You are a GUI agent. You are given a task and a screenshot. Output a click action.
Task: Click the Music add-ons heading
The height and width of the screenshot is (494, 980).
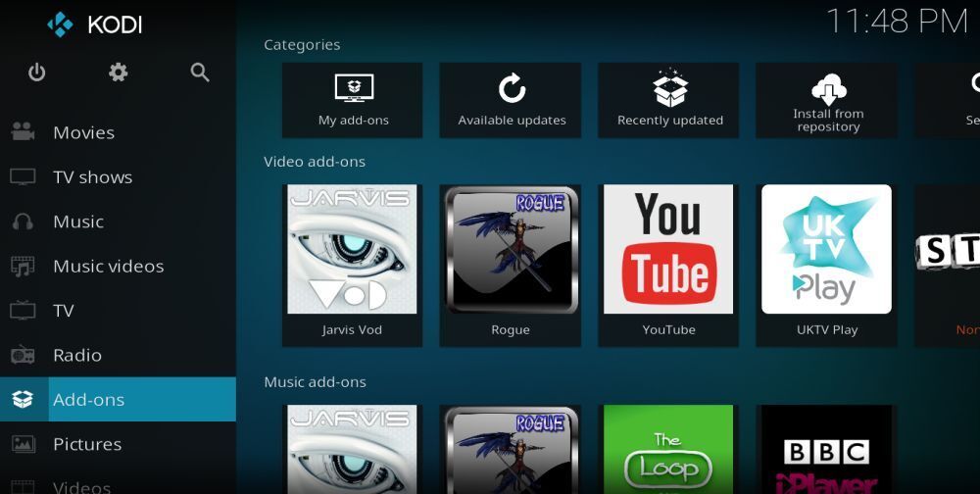coord(315,382)
